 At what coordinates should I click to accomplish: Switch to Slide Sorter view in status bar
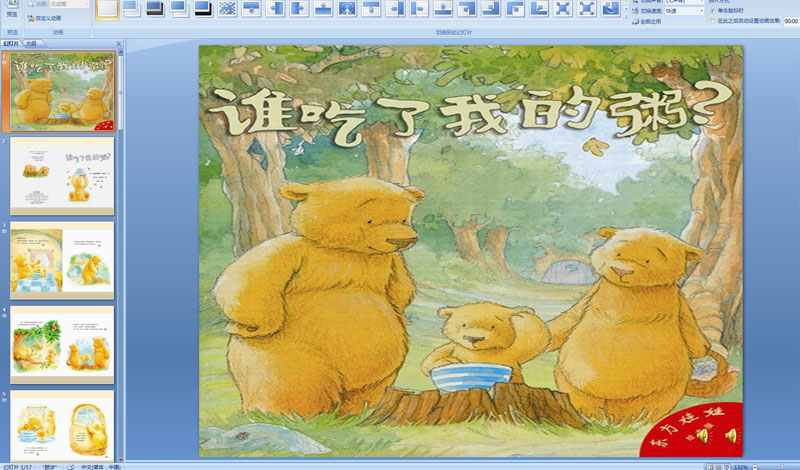[719, 467]
